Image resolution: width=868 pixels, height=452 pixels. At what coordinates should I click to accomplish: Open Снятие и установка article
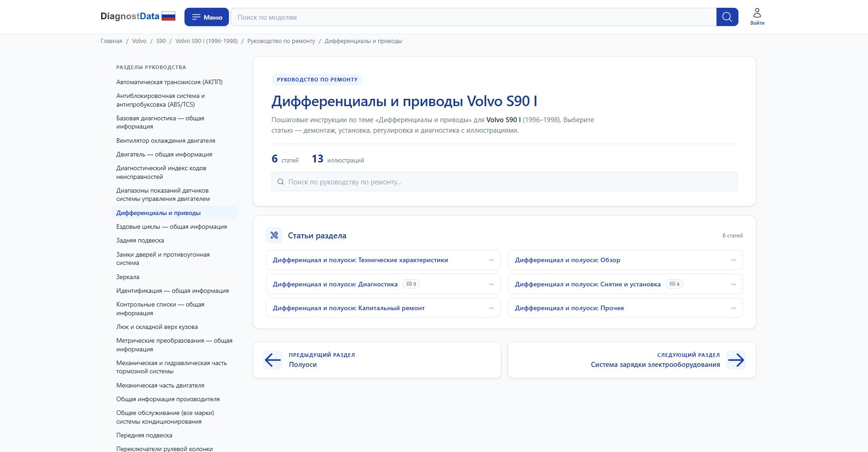[x=625, y=284]
